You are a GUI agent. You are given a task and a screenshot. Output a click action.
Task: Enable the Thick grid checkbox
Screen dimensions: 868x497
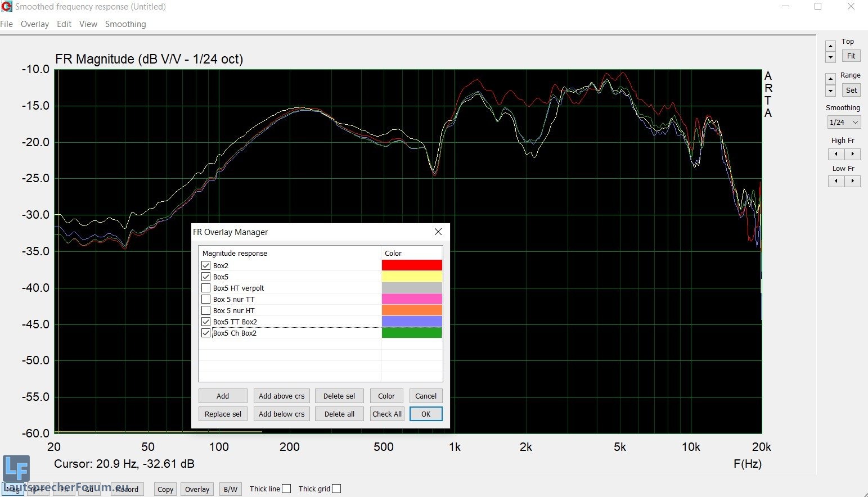(x=336, y=489)
